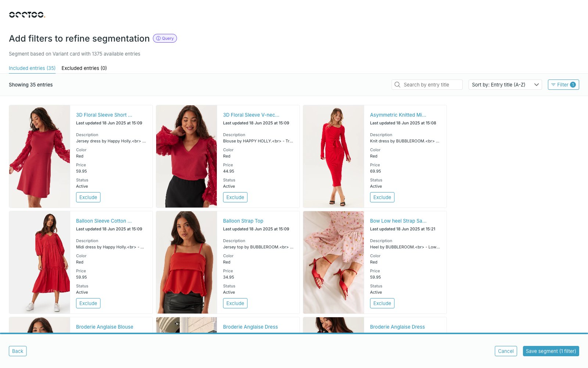Click the Cancel button
This screenshot has height=368, width=588.
(x=506, y=351)
